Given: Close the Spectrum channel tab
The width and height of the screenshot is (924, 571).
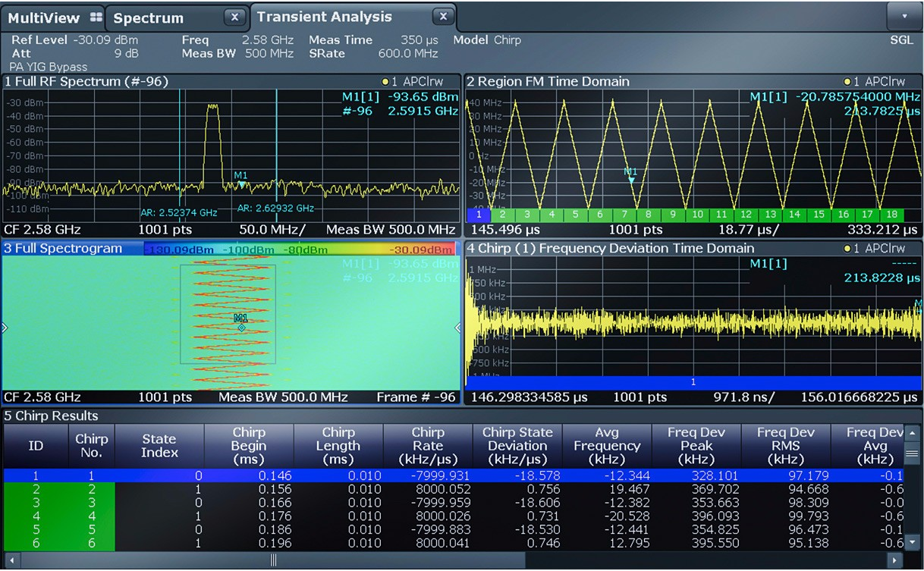Looking at the screenshot, I should tap(235, 17).
